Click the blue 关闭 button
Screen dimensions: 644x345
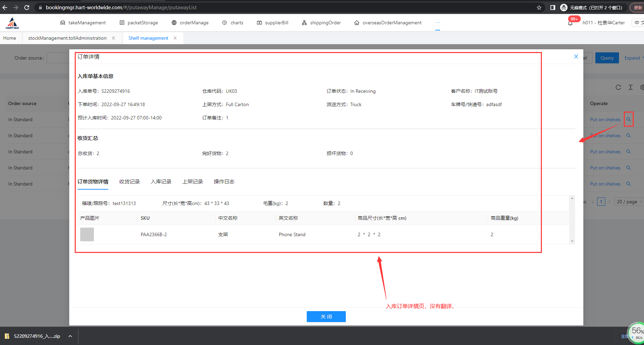point(326,317)
